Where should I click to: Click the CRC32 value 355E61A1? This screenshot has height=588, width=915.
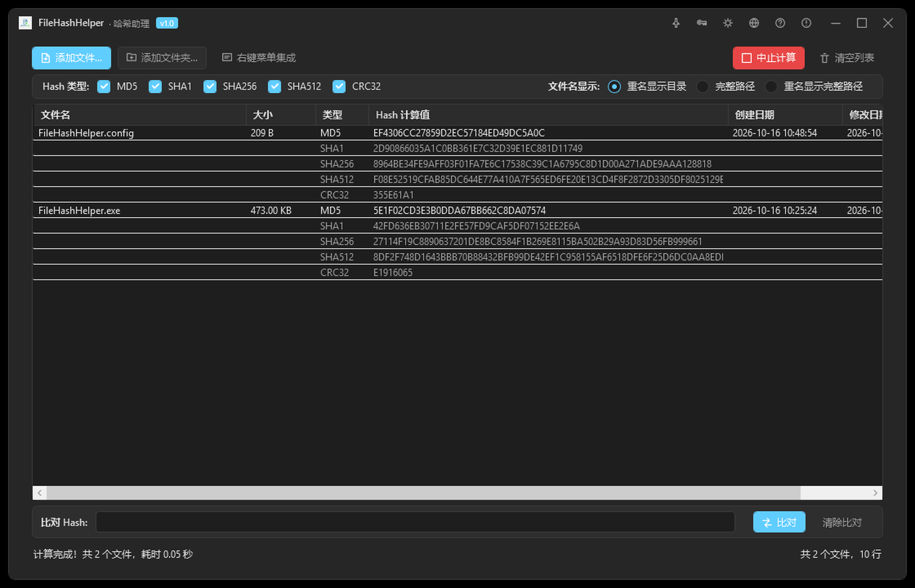click(393, 195)
